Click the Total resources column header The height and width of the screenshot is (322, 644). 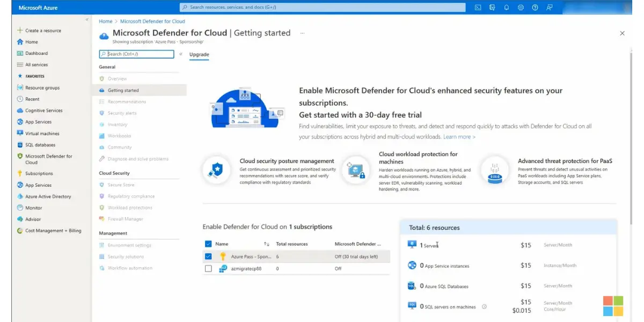point(292,244)
